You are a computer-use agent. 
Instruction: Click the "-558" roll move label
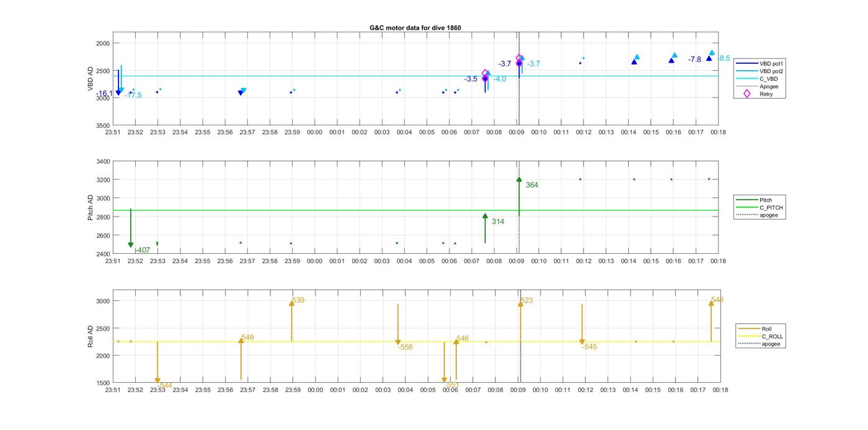point(405,347)
